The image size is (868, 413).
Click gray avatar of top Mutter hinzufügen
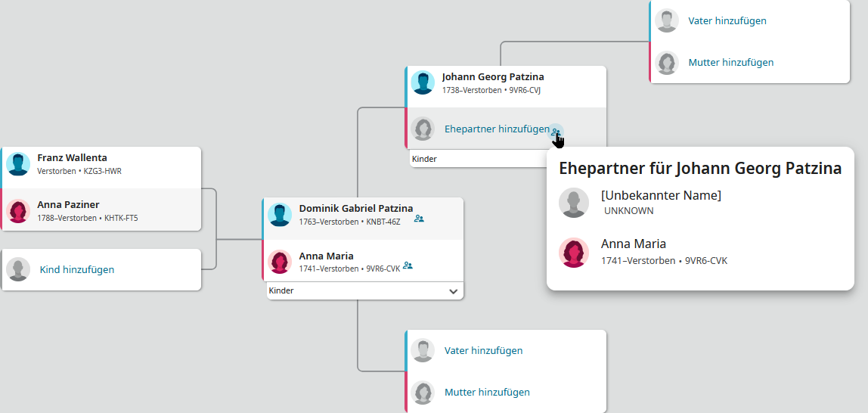(x=667, y=63)
